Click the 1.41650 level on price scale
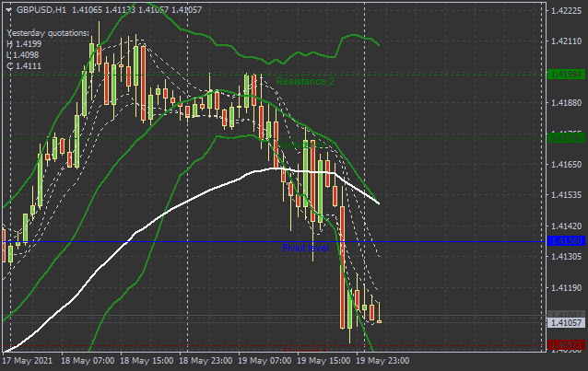The height and width of the screenshot is (371, 588). [566, 165]
